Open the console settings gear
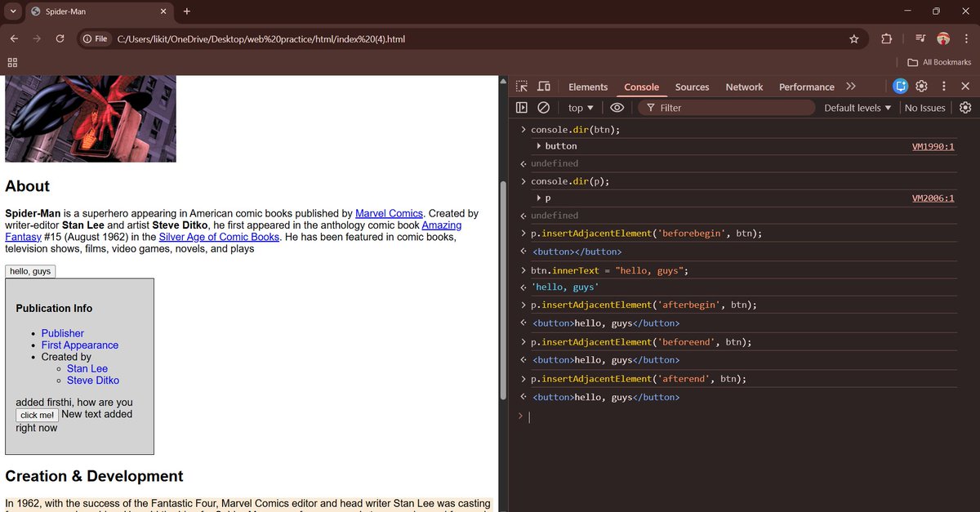Viewport: 980px width, 512px height. 965,107
